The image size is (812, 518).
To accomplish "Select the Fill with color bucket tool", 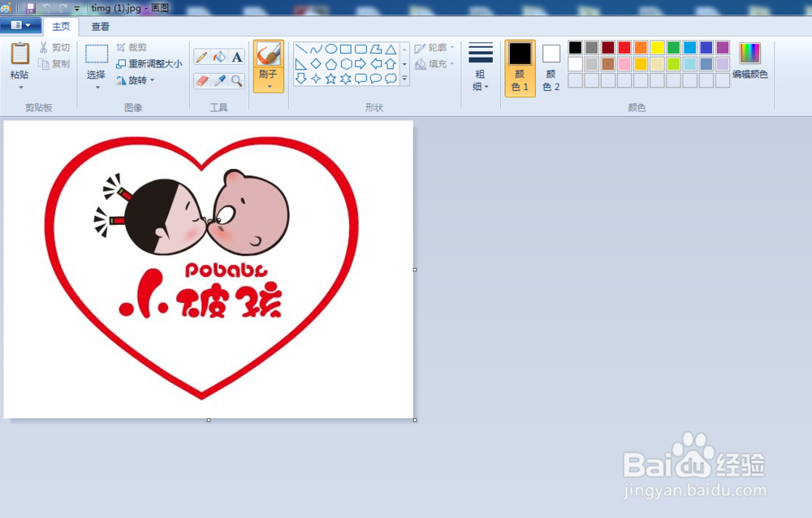I will (x=219, y=57).
